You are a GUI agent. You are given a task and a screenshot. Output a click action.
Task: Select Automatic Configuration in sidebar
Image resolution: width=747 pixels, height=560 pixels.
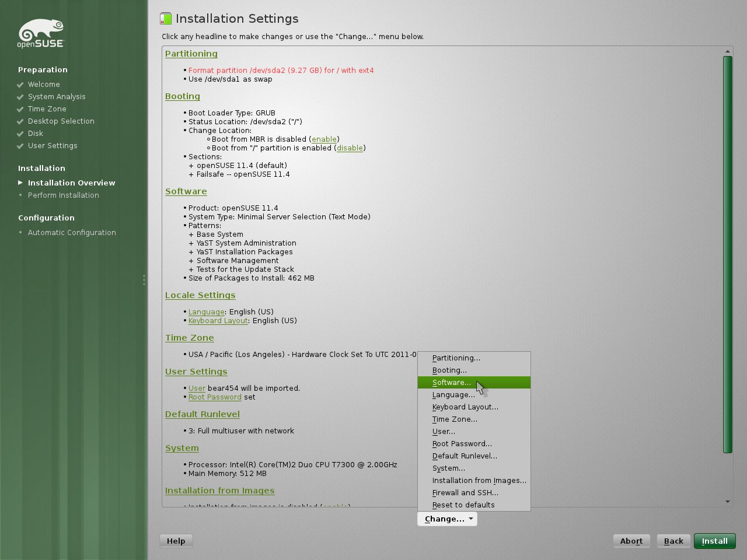coord(72,233)
